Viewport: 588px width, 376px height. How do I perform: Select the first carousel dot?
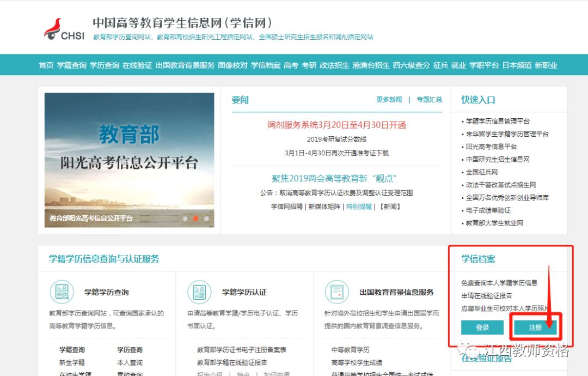click(185, 219)
